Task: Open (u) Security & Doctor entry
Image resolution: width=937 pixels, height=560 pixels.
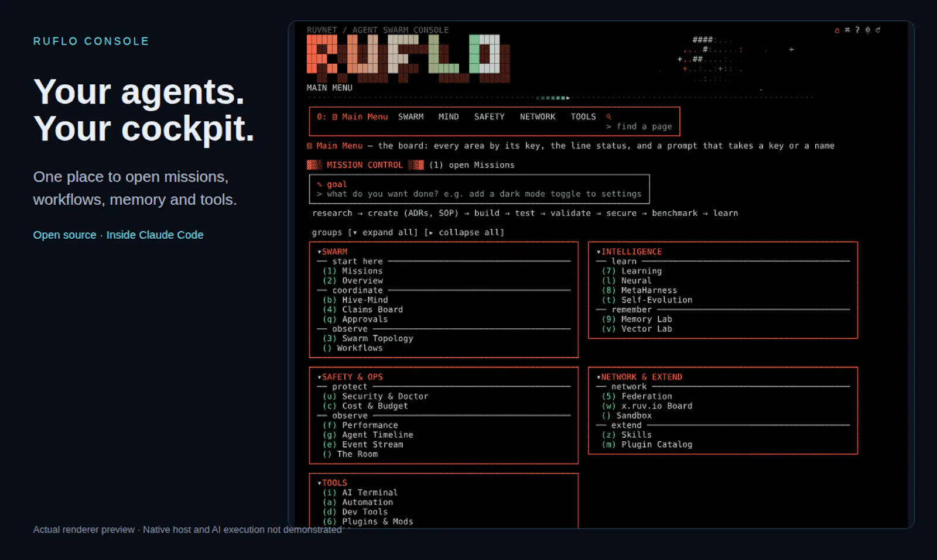Action: click(x=375, y=396)
